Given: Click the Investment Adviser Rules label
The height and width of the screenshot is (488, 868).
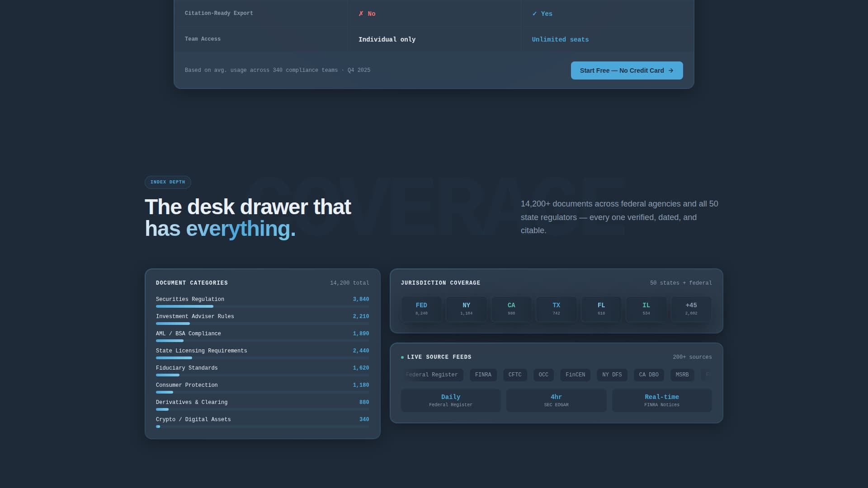Looking at the screenshot, I should coord(195,317).
